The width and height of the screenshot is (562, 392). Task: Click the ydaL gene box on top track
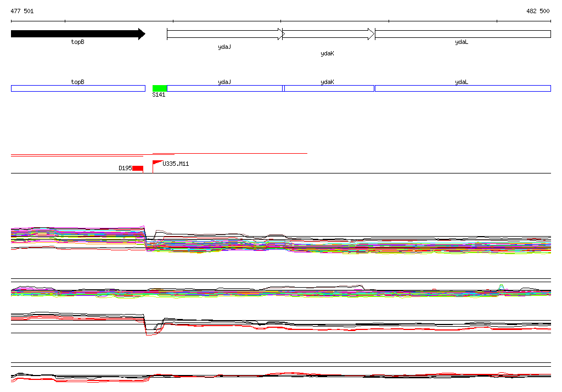click(463, 34)
